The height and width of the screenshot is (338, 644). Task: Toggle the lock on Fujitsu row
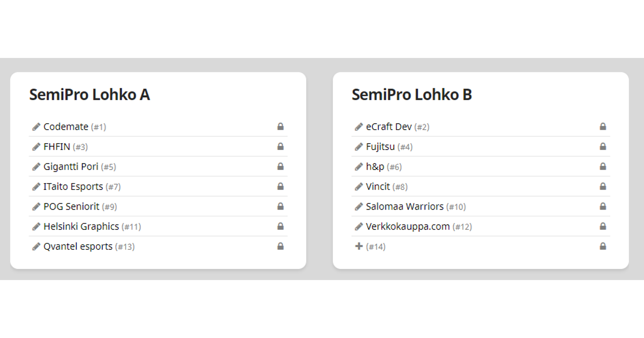[x=603, y=146]
